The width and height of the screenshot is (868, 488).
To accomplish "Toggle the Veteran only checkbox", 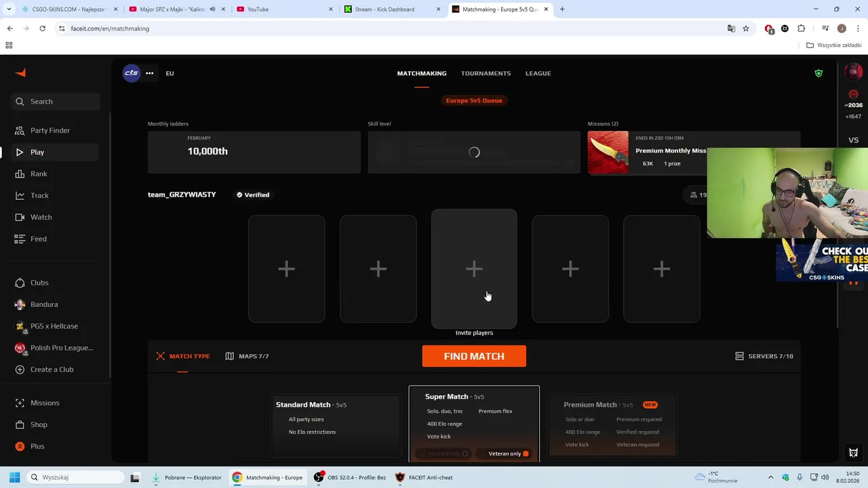I will tap(526, 453).
